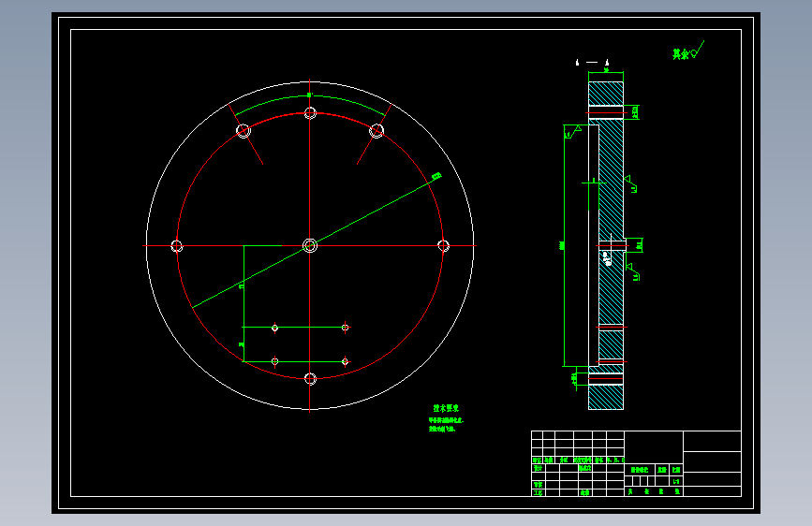Select the long vertical dimension left of section

click(x=564, y=245)
